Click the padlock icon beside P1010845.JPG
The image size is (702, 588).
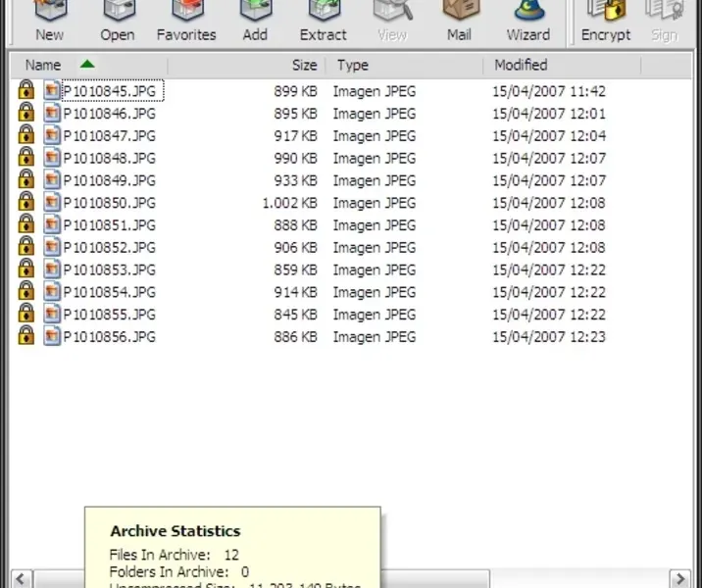click(26, 89)
